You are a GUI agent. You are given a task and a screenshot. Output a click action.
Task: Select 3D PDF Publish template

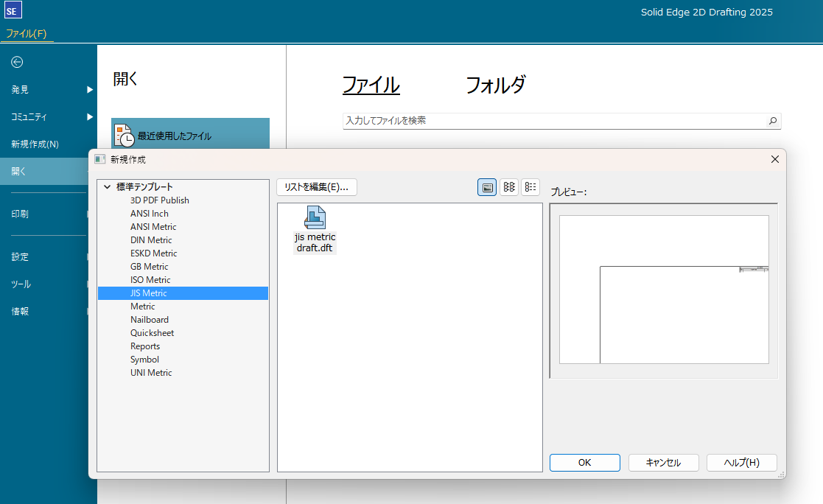[x=160, y=200]
